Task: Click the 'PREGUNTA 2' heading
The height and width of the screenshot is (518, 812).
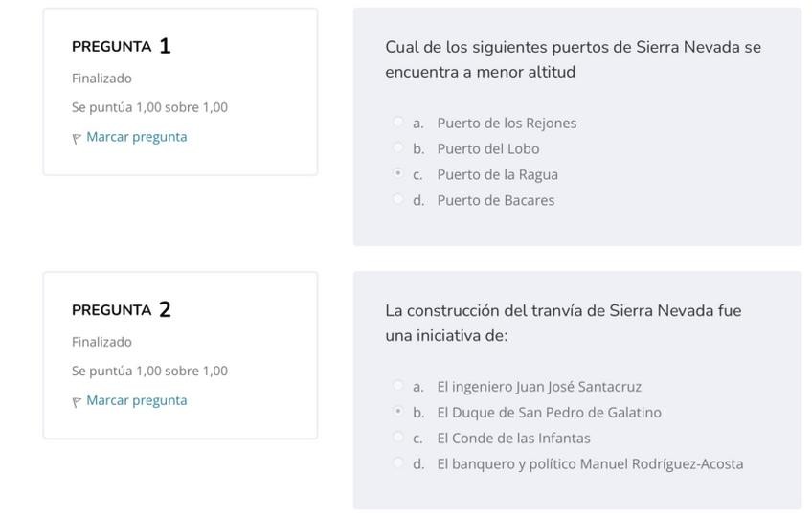Action: pyautogui.click(x=122, y=310)
